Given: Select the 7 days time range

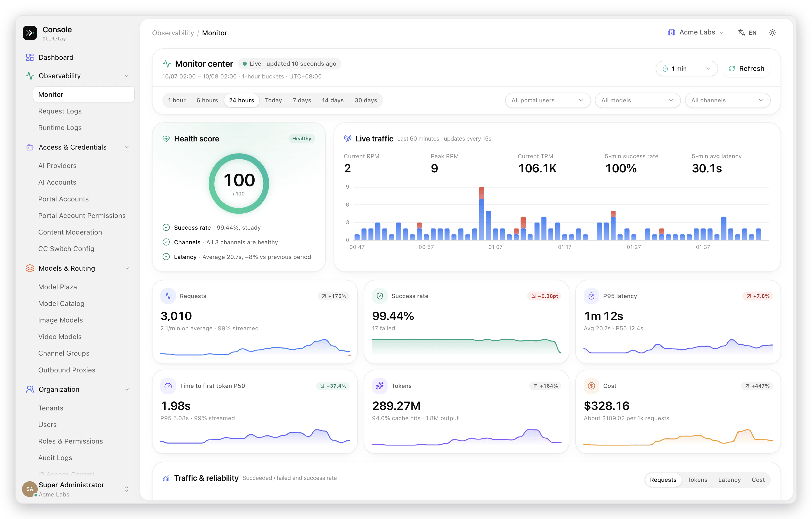Looking at the screenshot, I should tap(302, 100).
